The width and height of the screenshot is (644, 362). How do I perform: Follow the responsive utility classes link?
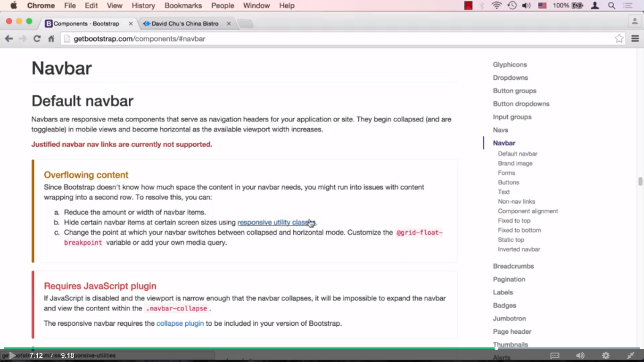[x=276, y=222]
